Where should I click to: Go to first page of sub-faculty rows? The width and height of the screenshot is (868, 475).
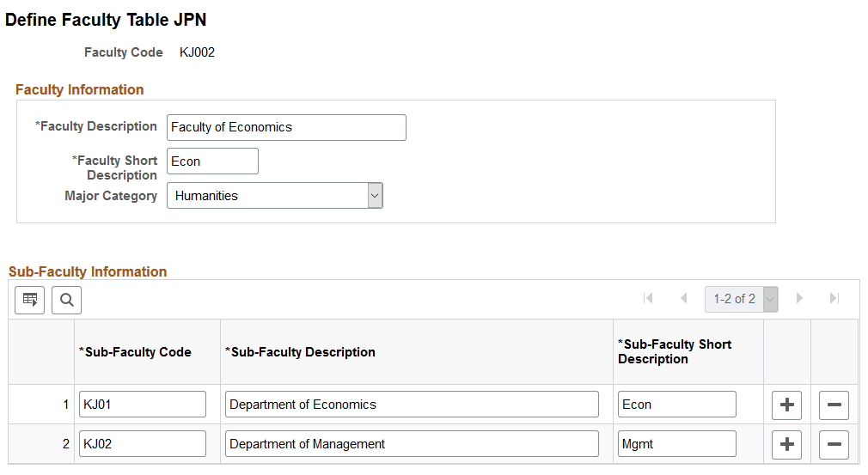click(648, 299)
